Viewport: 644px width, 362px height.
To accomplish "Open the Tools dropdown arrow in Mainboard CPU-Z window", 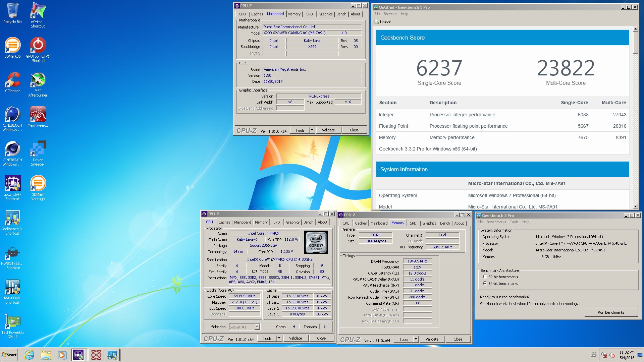I will pos(312,130).
